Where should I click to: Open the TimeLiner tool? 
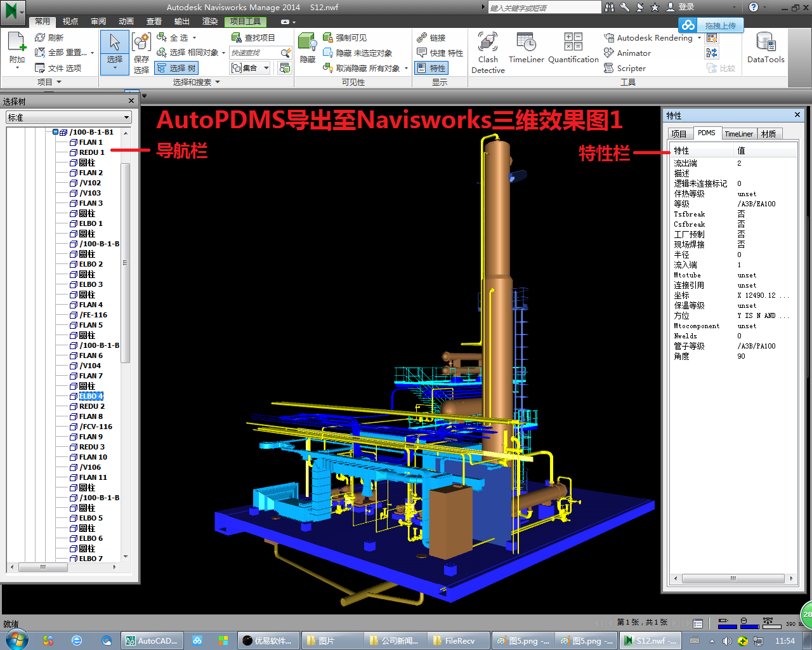tap(527, 48)
